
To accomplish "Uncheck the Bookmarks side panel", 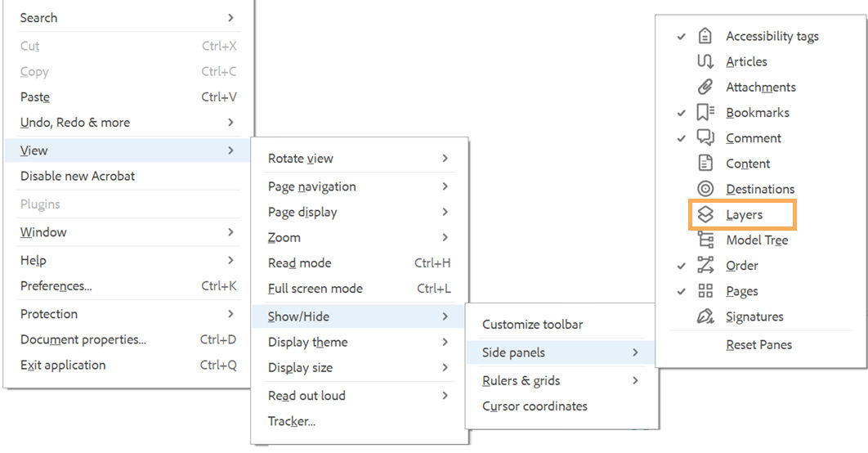I will [682, 113].
